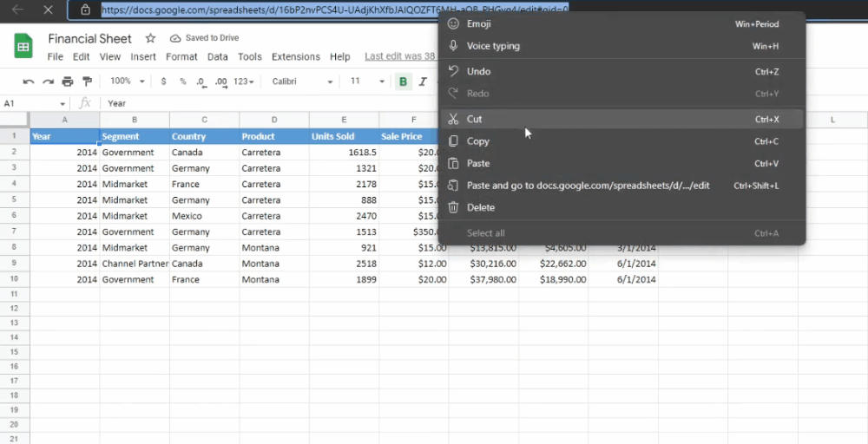
Task: Open the Edit menu
Action: click(x=81, y=57)
